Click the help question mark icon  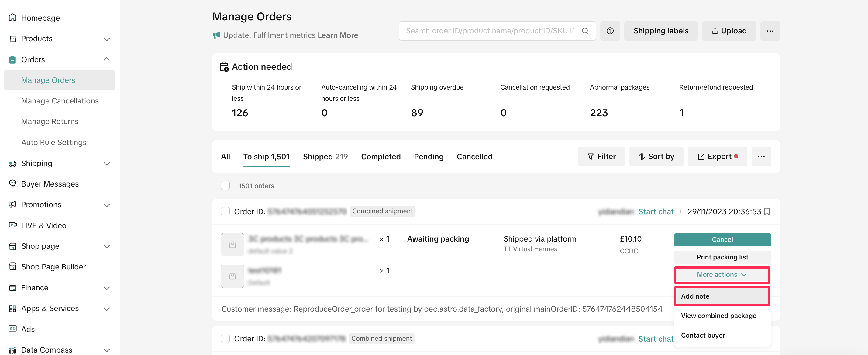[x=610, y=31]
